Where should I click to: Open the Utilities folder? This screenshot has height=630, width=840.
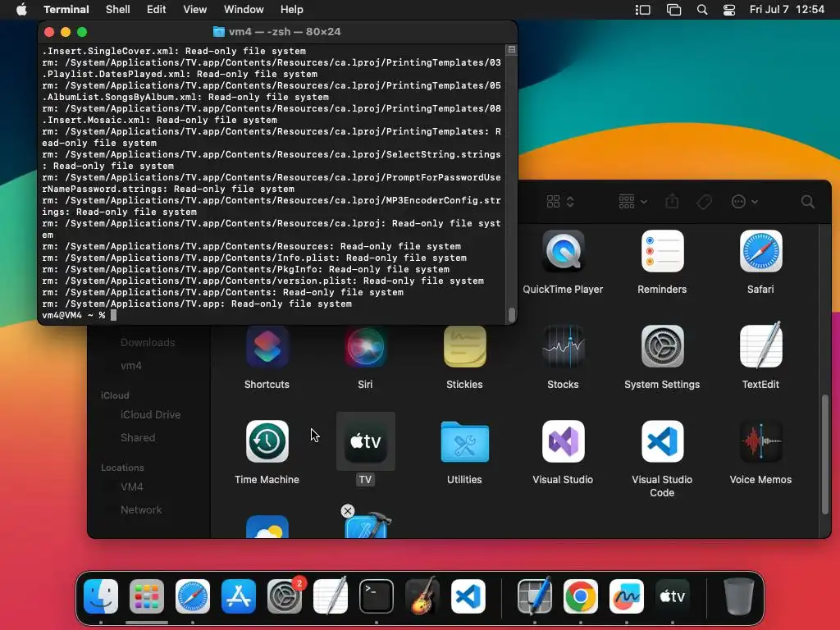click(464, 441)
